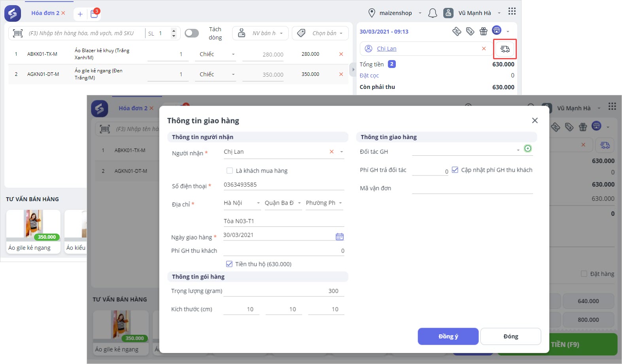Click the Trọng lượng (gram) field
This screenshot has width=622, height=364.
pos(284,291)
